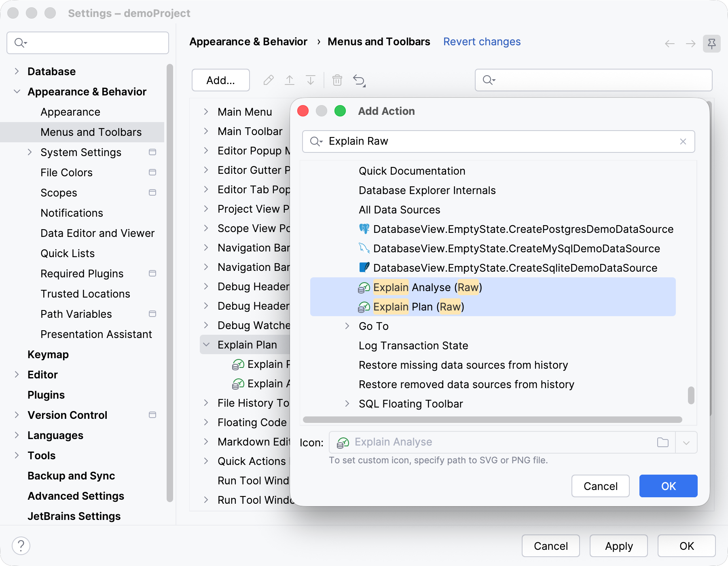
Task: Click the MySQL demo data source icon
Action: (364, 248)
